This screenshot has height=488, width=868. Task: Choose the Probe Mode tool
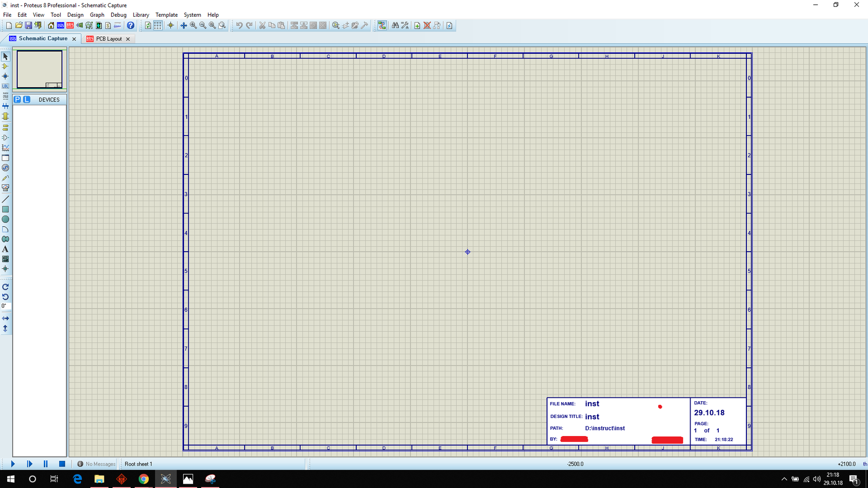[x=5, y=178]
